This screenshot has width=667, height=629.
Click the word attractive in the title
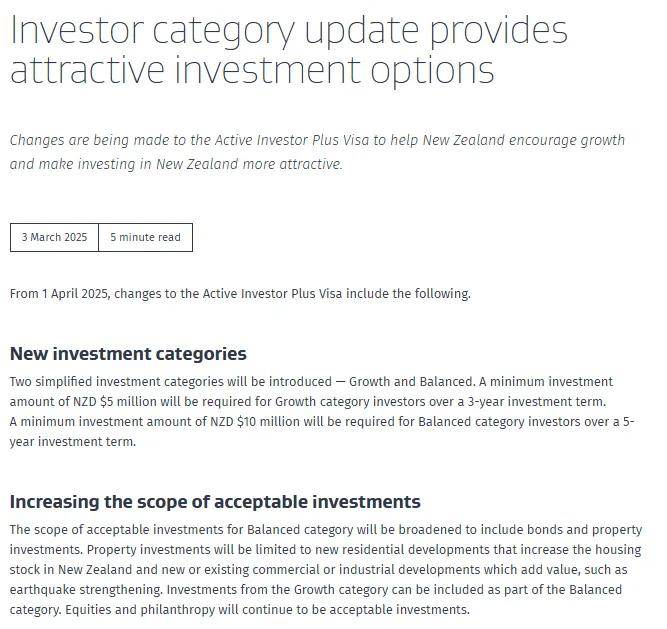click(x=87, y=70)
